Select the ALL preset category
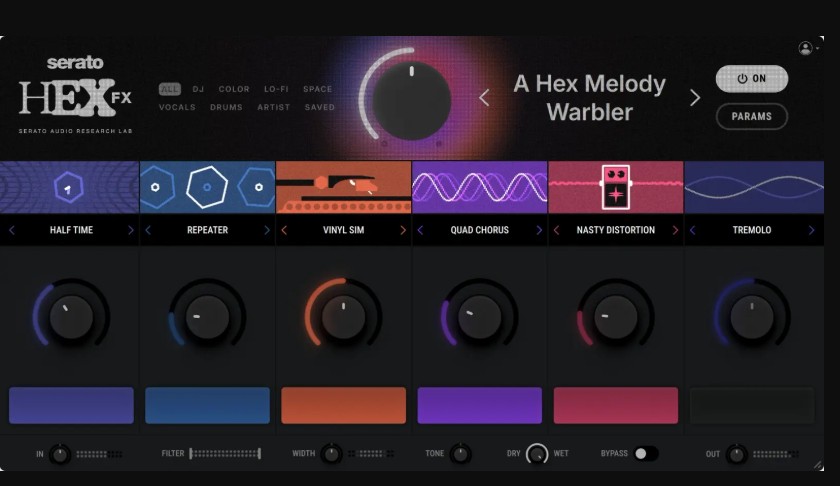Screen dimensions: 840x486 170,89
